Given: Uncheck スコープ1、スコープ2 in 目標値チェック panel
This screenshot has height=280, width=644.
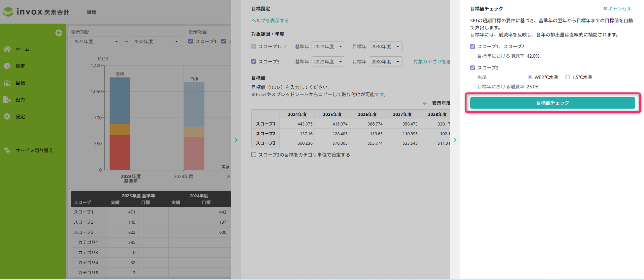Looking at the screenshot, I should [473, 47].
